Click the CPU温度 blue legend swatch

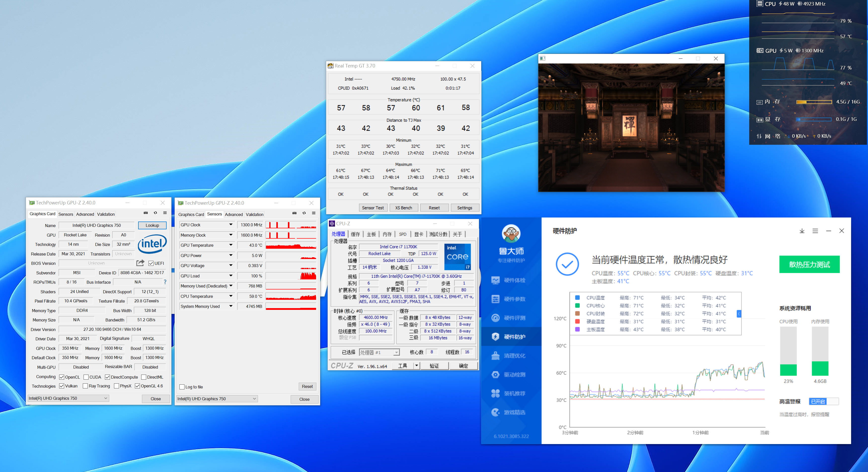[577, 298]
